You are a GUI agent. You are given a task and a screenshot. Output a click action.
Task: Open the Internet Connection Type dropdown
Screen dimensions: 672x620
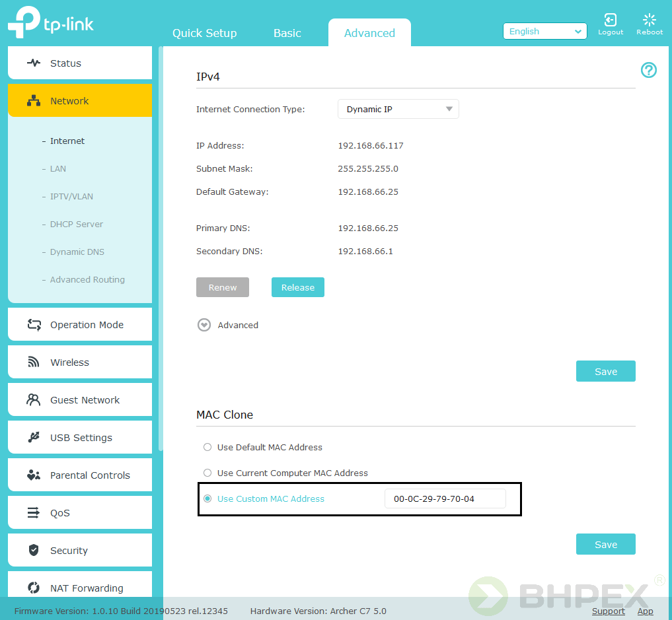coord(398,110)
